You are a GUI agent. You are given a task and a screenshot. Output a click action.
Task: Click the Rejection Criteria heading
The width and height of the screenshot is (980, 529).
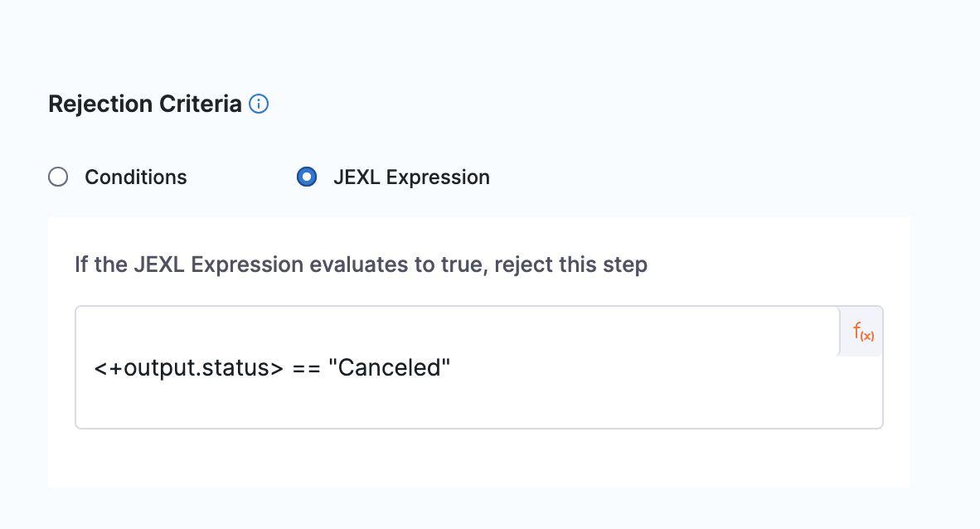(x=145, y=104)
